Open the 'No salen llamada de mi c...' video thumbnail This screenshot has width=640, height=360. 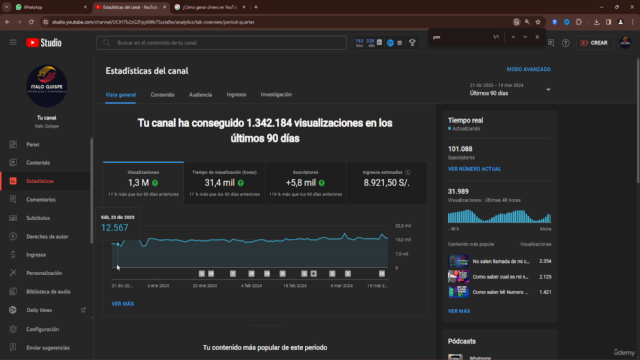coord(458,261)
